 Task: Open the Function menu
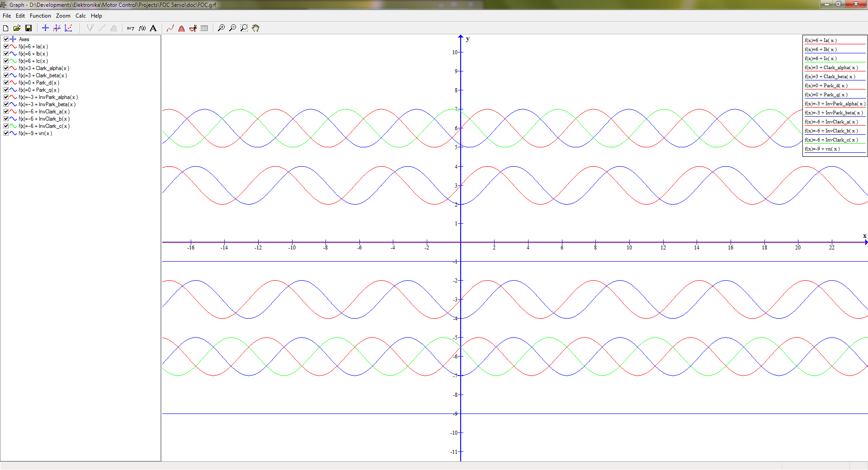[x=40, y=16]
